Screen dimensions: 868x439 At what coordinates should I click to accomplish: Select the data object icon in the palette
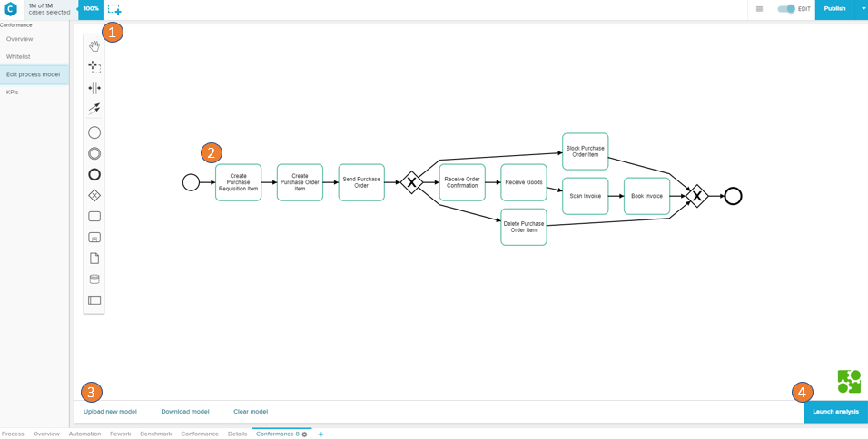(x=94, y=259)
